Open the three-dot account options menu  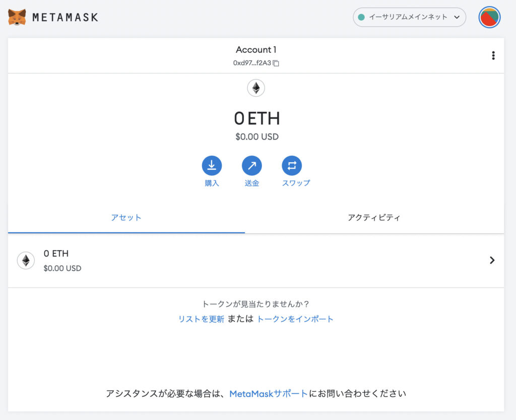(493, 56)
